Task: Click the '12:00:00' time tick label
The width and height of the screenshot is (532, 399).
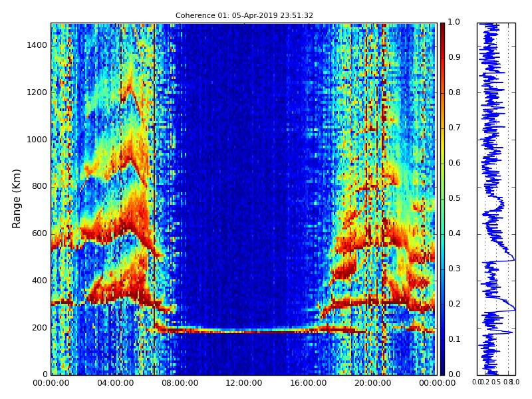Action: pos(244,383)
